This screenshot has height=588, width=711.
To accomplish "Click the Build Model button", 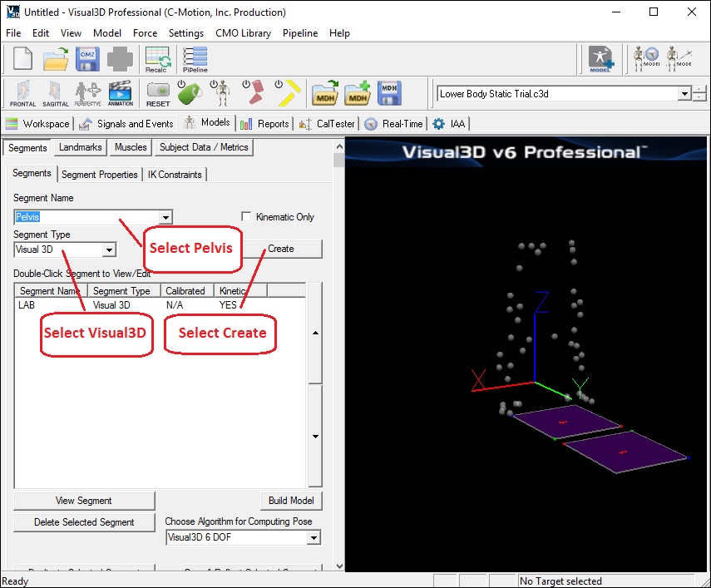I will pyautogui.click(x=290, y=501).
